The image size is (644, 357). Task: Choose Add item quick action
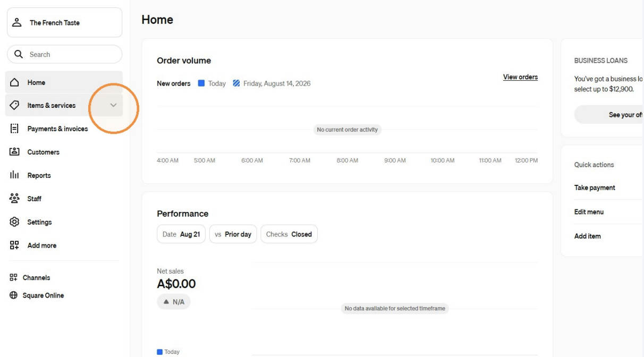(x=588, y=236)
